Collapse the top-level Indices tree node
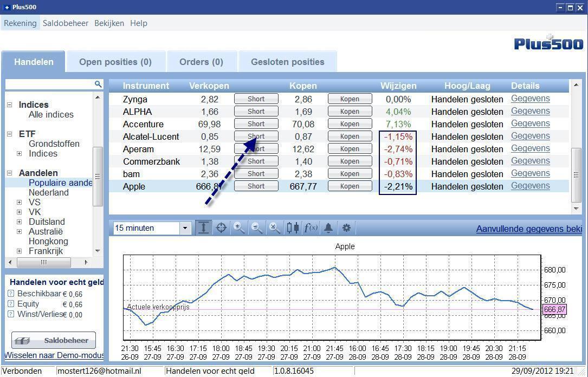This screenshot has height=377, width=588. click(x=9, y=105)
